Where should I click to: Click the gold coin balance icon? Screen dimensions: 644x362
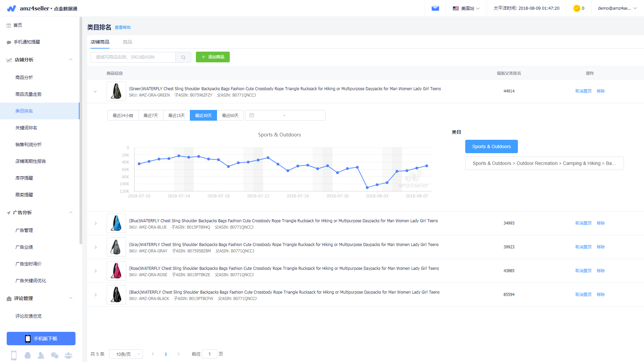coord(577,8)
